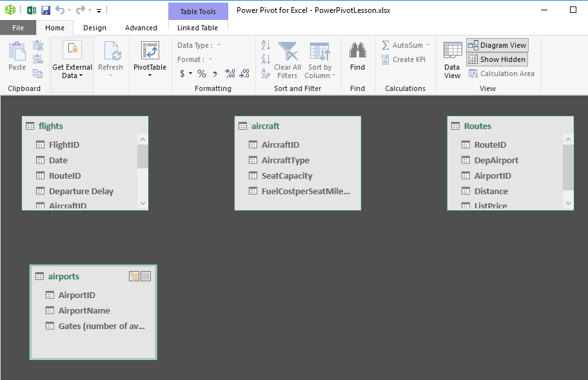Switch to Data View
588x380 pixels.
click(453, 60)
